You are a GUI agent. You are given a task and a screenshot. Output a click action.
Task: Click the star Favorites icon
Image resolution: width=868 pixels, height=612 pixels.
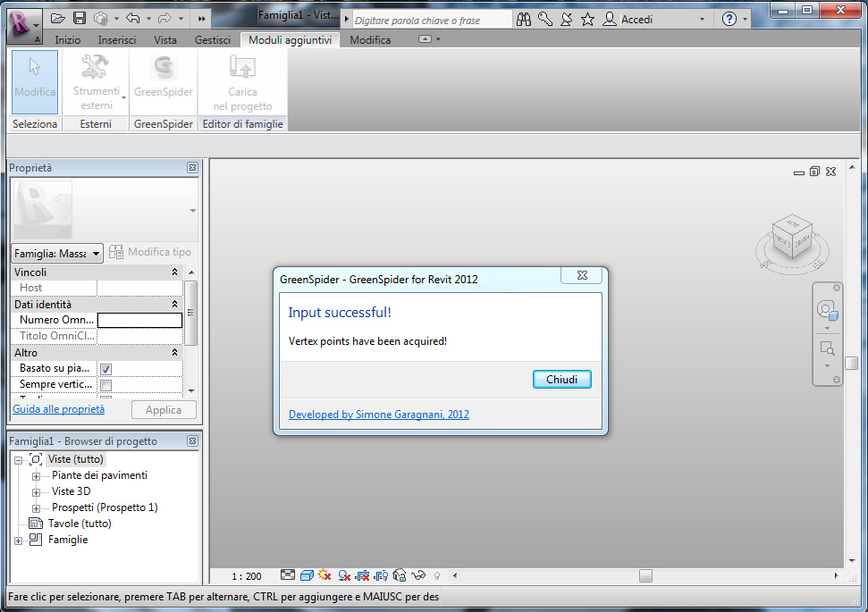587,20
